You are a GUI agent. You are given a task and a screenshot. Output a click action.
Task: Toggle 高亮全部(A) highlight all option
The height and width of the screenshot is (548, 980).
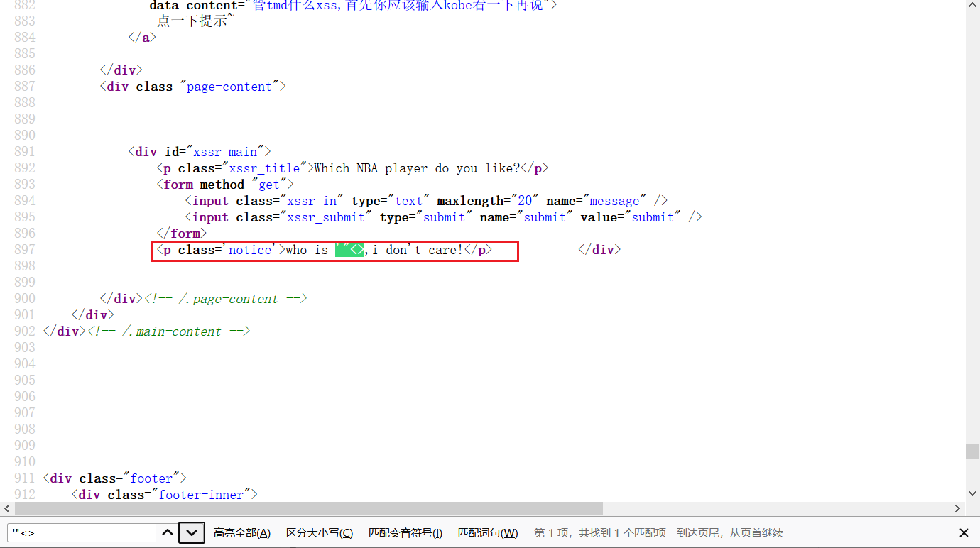click(x=242, y=533)
